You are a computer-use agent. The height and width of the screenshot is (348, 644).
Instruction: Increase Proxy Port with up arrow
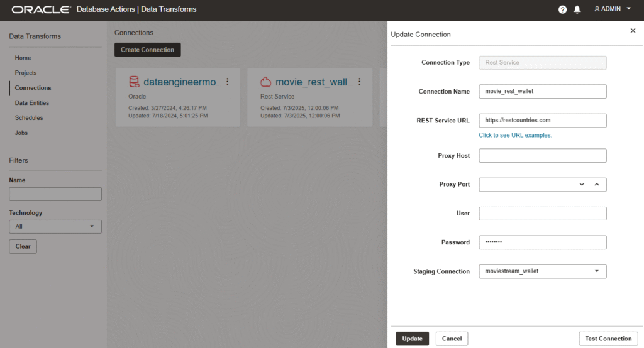pyautogui.click(x=597, y=185)
